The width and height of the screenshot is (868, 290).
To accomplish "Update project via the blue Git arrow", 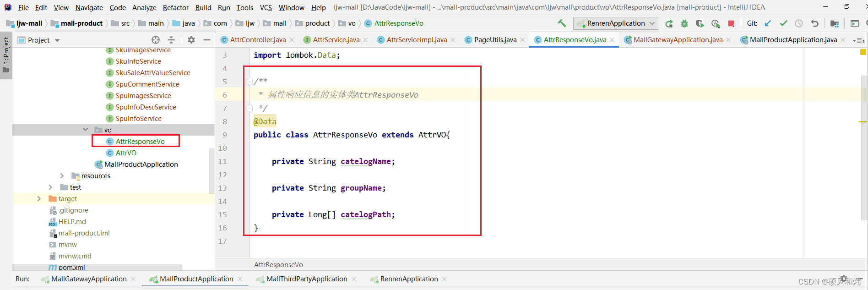I will pos(768,23).
